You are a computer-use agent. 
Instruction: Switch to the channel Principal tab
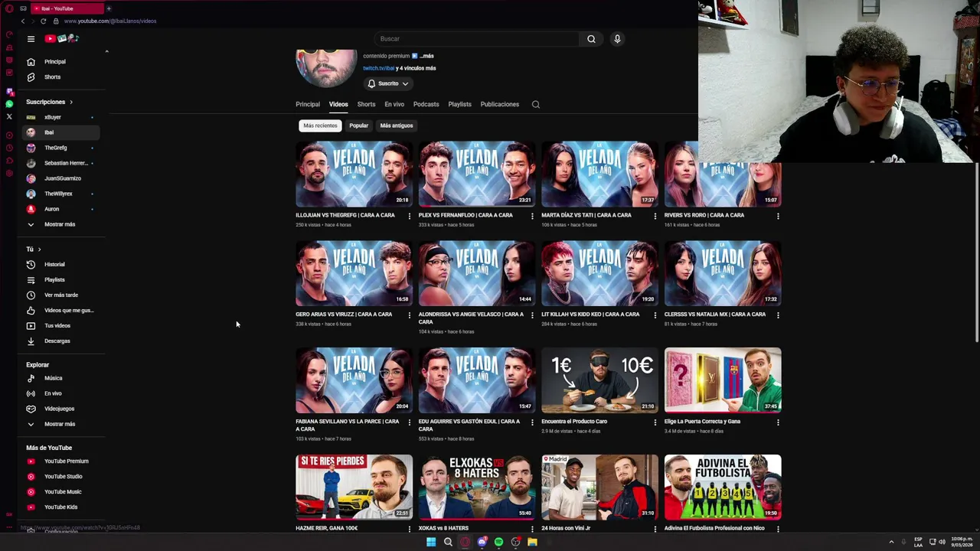tap(308, 104)
